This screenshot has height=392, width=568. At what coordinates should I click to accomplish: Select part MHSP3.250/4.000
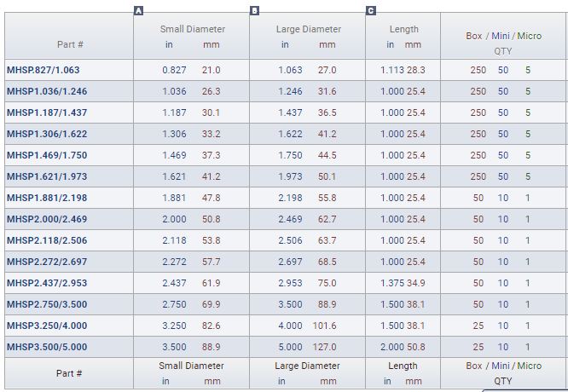(x=47, y=326)
